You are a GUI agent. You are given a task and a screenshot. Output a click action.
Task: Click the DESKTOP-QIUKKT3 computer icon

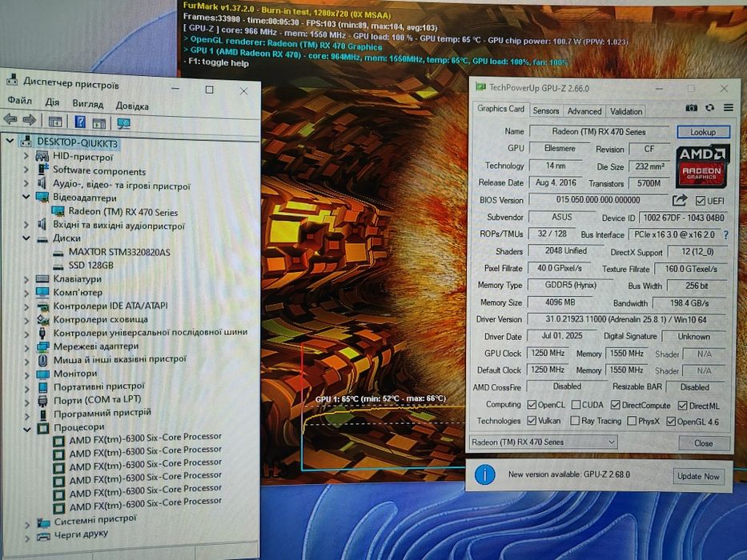point(26,141)
